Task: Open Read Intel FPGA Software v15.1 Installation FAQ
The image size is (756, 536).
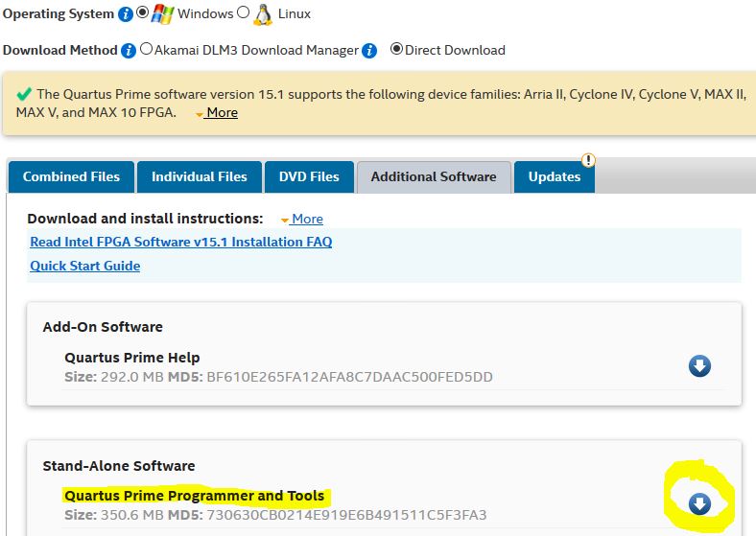Action: coord(181,242)
